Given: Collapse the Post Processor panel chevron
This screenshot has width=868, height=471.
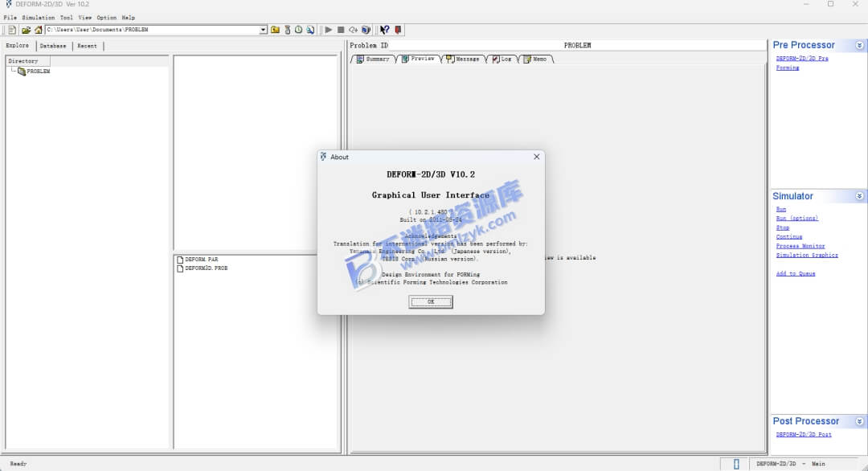Looking at the screenshot, I should 859,422.
